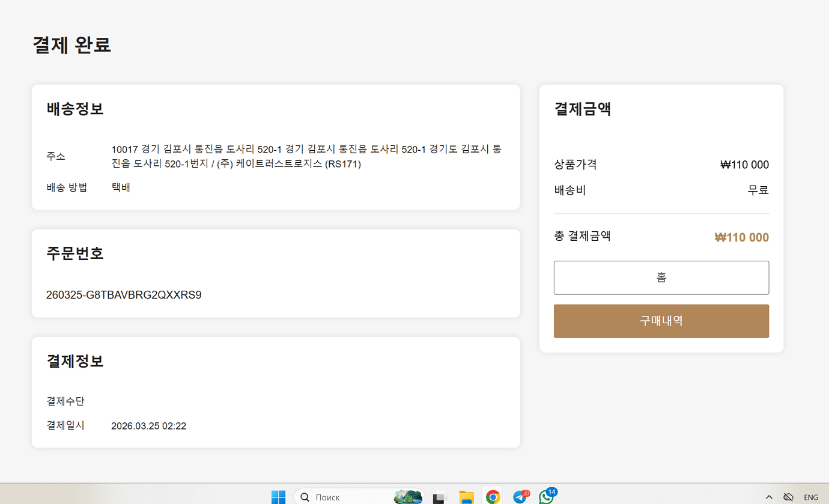829x504 pixels.
Task: Open the Windows Start menu
Action: (x=278, y=496)
